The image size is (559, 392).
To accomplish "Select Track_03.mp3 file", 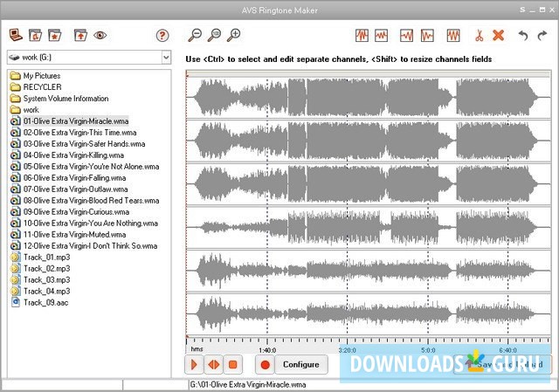I will click(x=46, y=280).
